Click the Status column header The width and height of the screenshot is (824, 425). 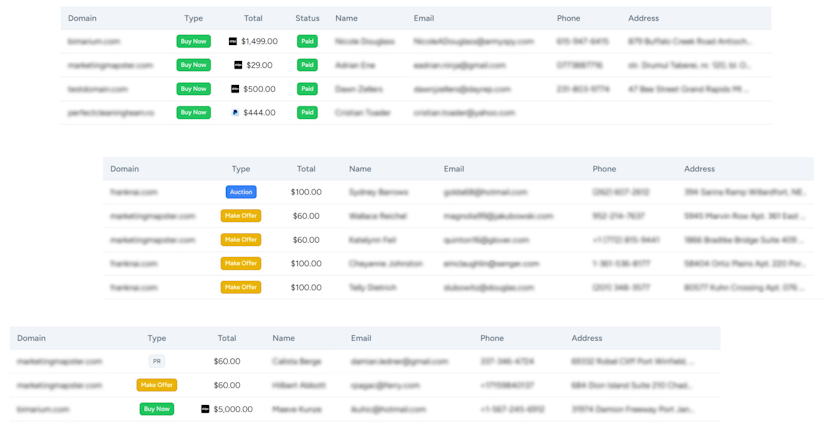pos(307,18)
